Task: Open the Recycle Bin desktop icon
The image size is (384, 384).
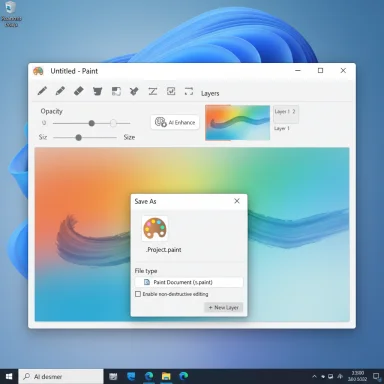Action: (11, 14)
